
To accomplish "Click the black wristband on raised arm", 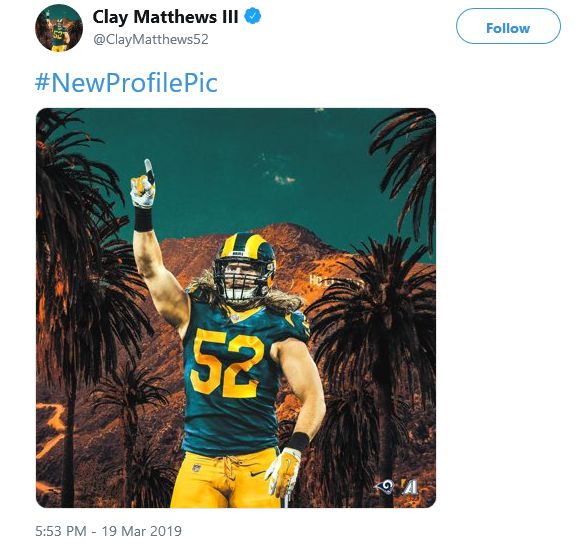I will coord(143,219).
